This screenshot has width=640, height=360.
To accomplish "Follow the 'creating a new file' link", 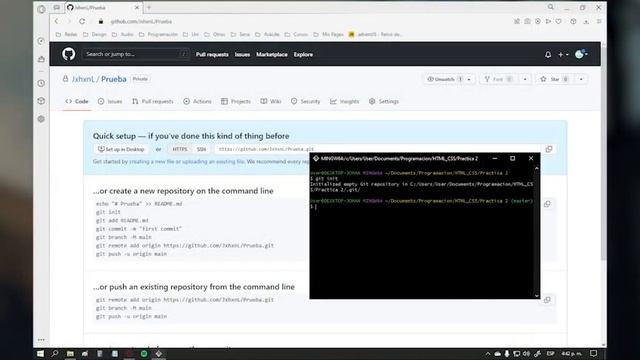I will coord(151,162).
